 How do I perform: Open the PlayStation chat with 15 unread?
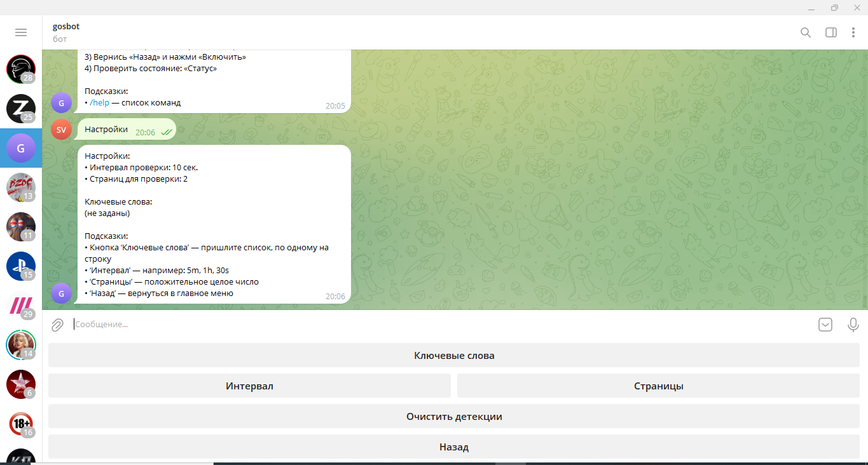coord(21,266)
